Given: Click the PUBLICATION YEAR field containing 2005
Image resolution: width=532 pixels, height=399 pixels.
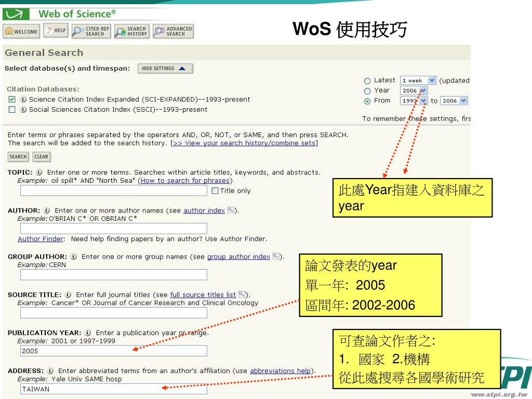Looking at the screenshot, I should [x=114, y=351].
